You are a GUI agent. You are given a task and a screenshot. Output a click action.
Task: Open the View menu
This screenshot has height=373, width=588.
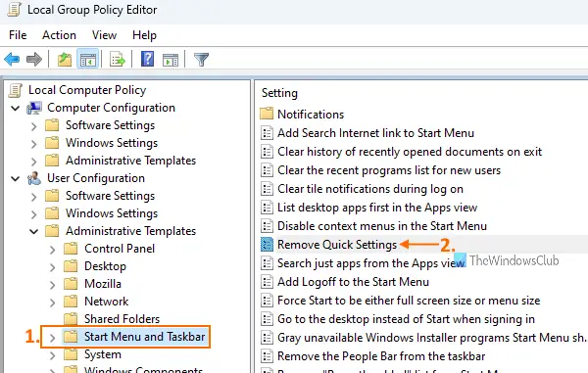104,35
